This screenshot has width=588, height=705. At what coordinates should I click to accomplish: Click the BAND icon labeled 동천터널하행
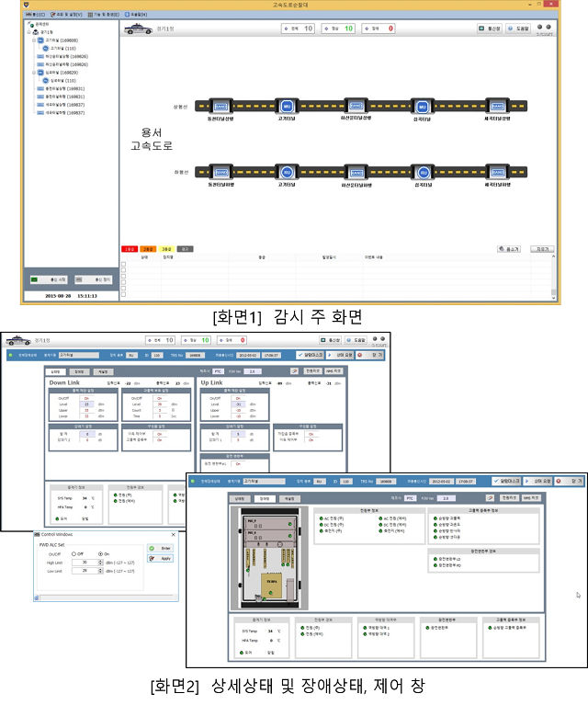pyautogui.click(x=220, y=173)
